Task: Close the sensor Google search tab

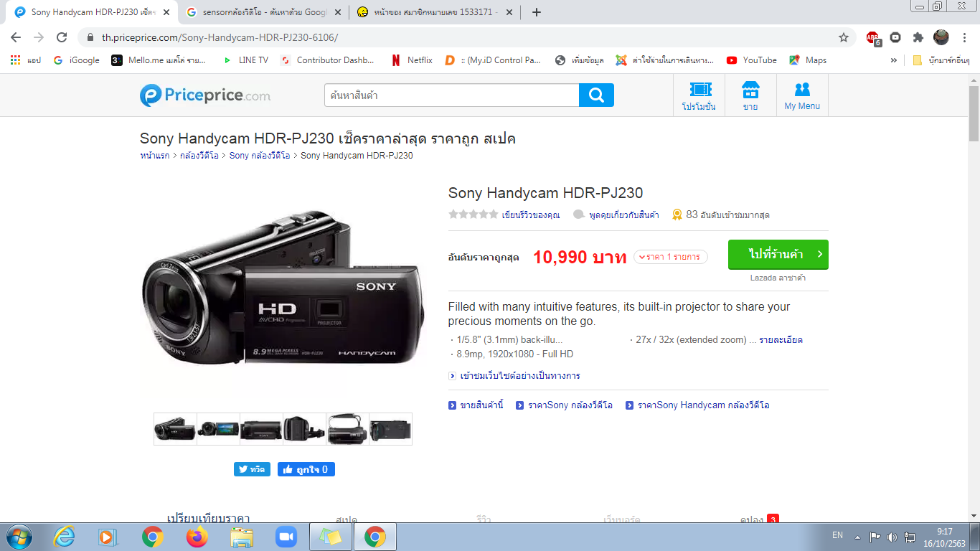Action: tap(339, 12)
